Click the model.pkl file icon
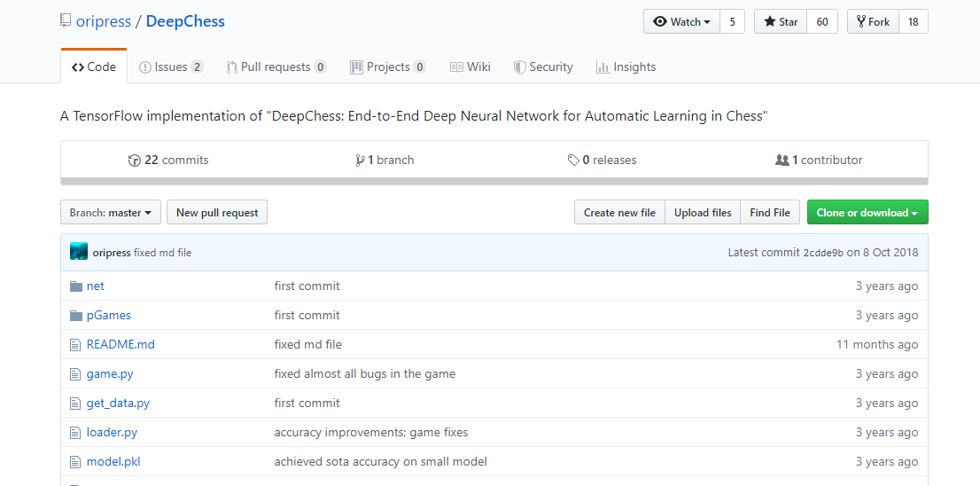 tap(75, 461)
